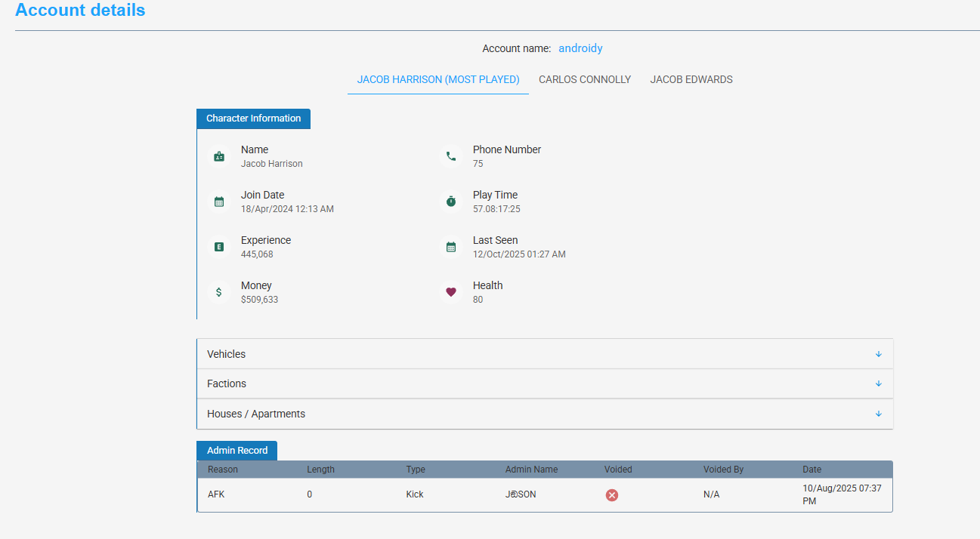Click the stopwatch icon beside Play Time

coord(451,202)
